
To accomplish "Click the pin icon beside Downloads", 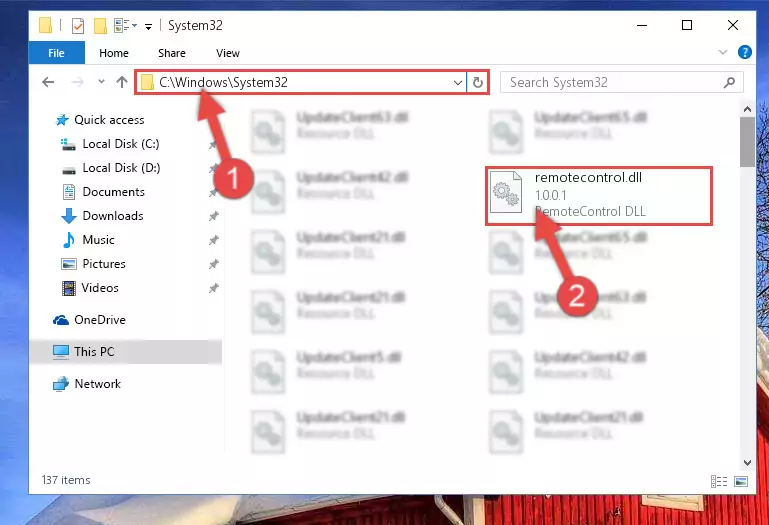I will click(x=213, y=216).
